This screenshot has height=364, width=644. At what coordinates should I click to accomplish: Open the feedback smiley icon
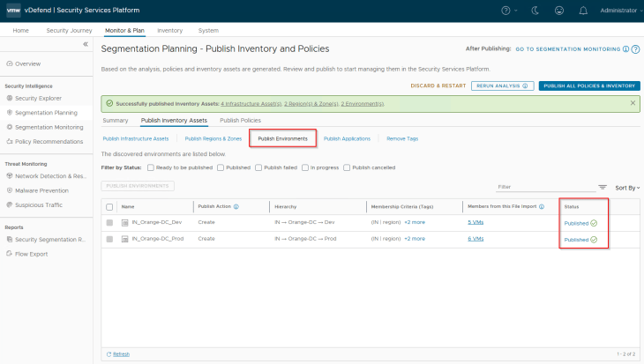coord(558,11)
